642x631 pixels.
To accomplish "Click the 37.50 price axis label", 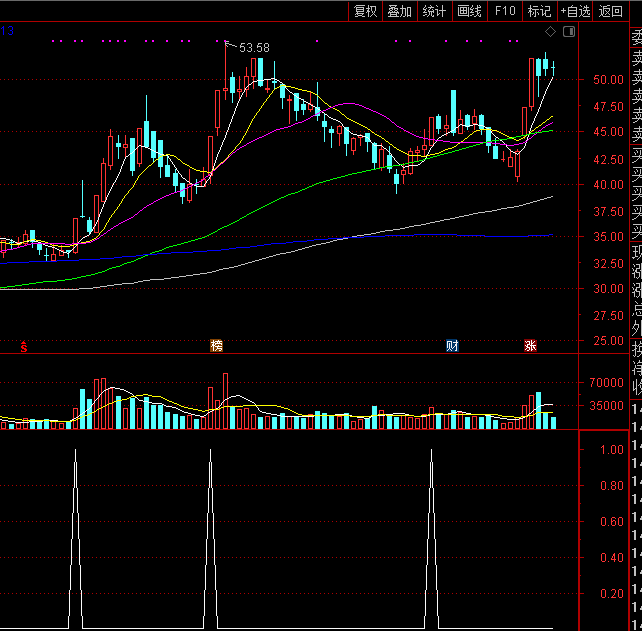I will [608, 211].
